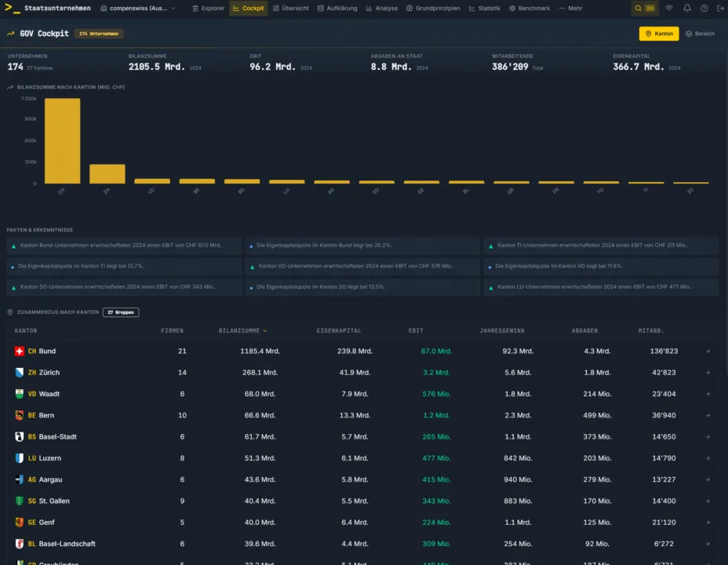This screenshot has height=565, width=728.
Task: Open the Luzern row arrow
Action: pyautogui.click(x=708, y=458)
